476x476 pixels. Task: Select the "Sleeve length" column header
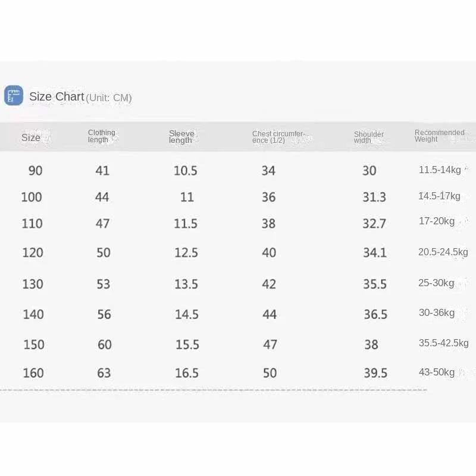click(x=181, y=137)
